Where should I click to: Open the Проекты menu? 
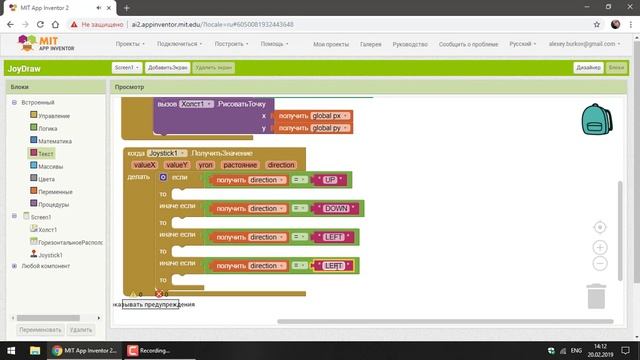tap(130, 44)
